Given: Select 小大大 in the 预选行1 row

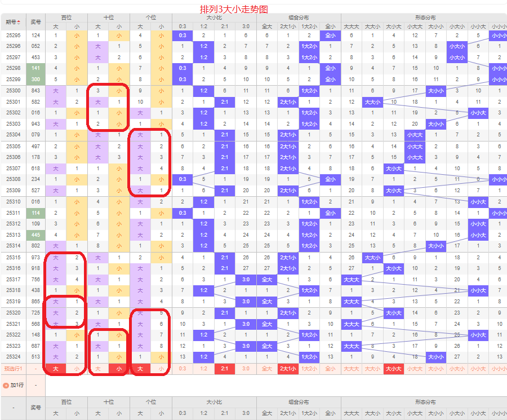Looking at the screenshot, I should [415, 369].
